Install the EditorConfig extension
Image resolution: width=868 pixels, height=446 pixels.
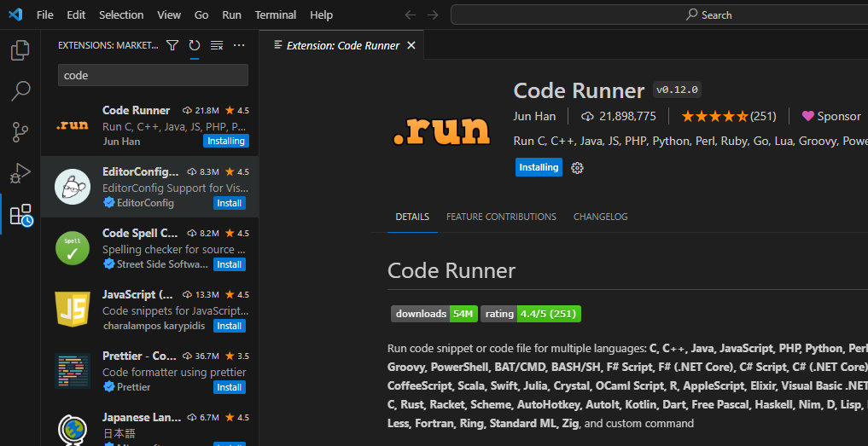tap(230, 203)
